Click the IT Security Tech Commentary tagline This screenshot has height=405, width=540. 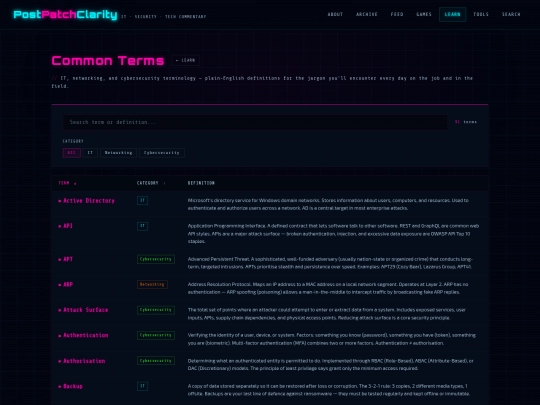[164, 17]
